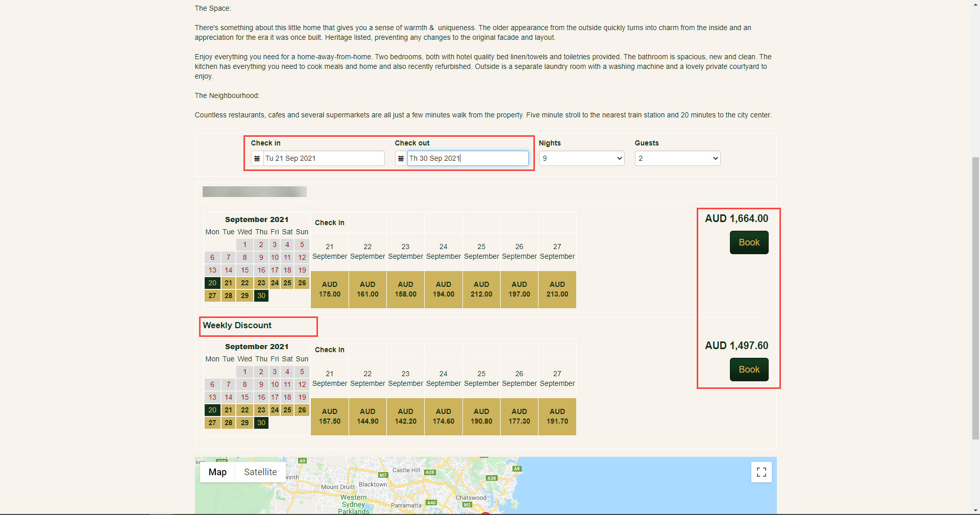Click the page scrollbar's up arrow
Image resolution: width=980 pixels, height=515 pixels.
click(x=975, y=4)
